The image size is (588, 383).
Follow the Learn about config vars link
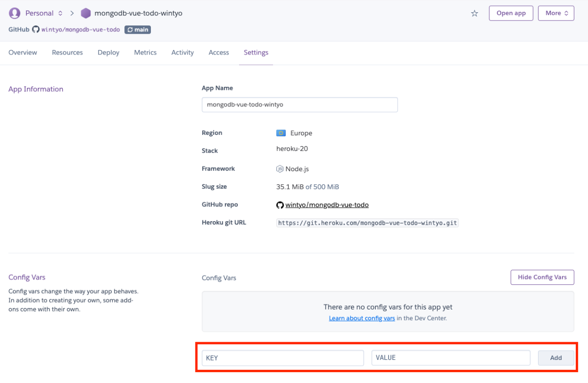[x=362, y=318]
